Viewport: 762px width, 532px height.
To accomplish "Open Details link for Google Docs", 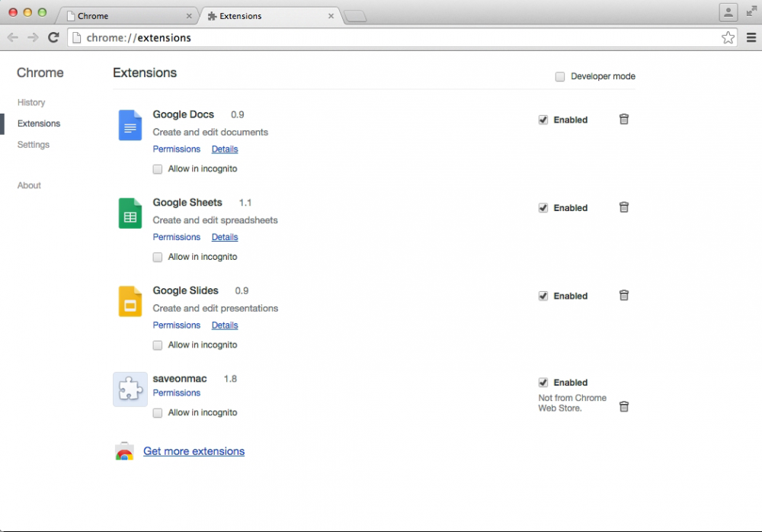I will [225, 149].
